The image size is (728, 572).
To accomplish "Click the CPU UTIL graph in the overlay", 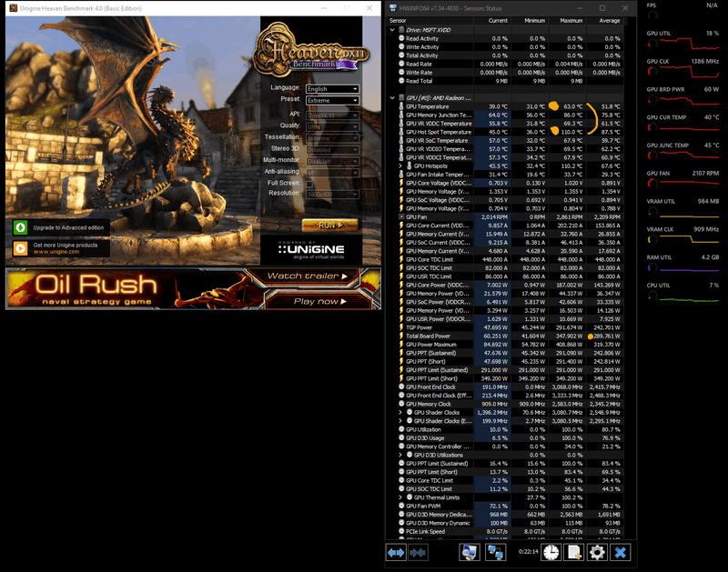I will tap(689, 299).
